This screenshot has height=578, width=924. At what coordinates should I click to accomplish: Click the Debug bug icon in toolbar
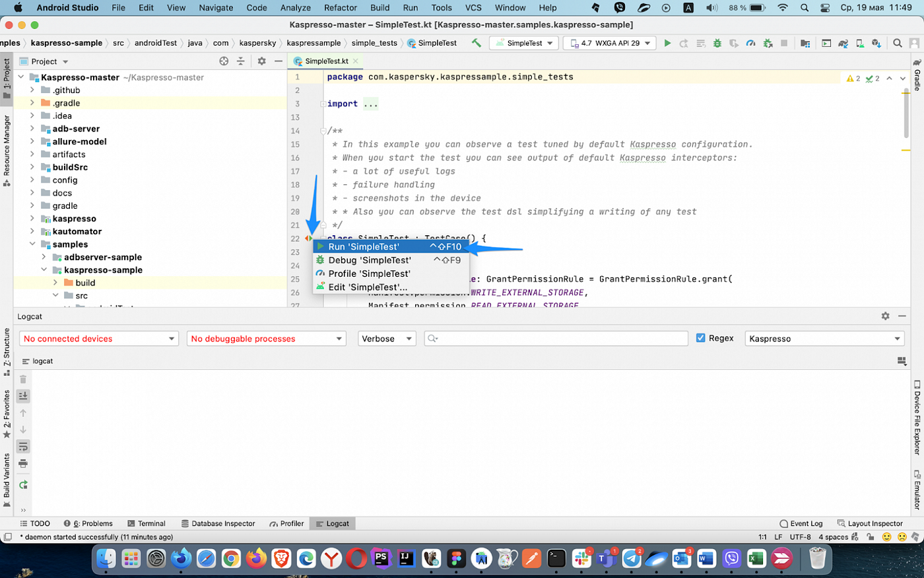717,43
